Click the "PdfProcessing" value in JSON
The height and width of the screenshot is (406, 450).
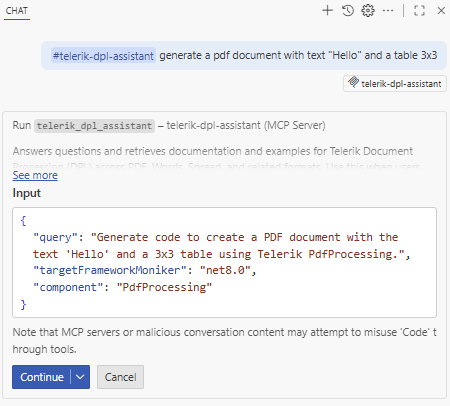(164, 287)
